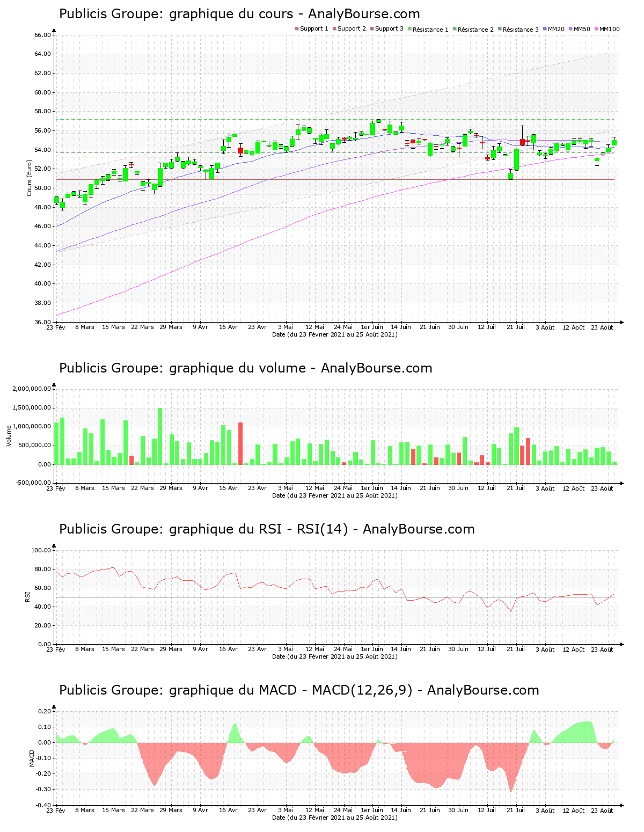
Task: Click '12 Mai' on the MACD chart date axis
Action: point(315,811)
